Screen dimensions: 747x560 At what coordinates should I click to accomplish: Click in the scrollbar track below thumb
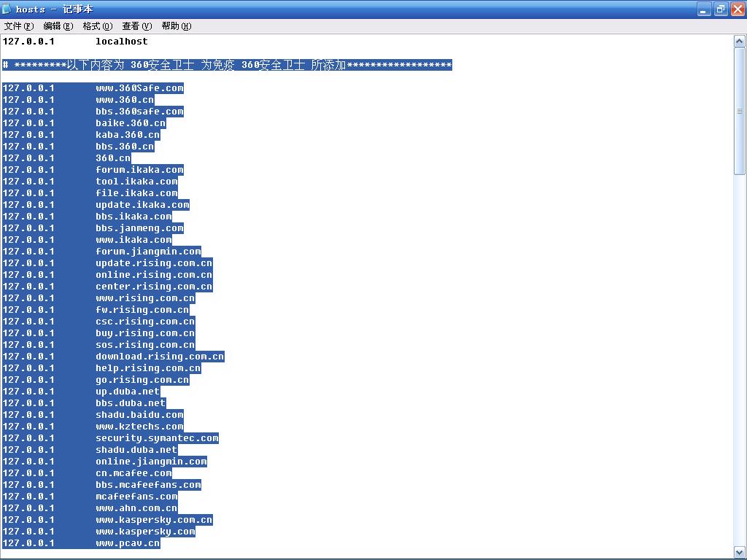point(740,360)
